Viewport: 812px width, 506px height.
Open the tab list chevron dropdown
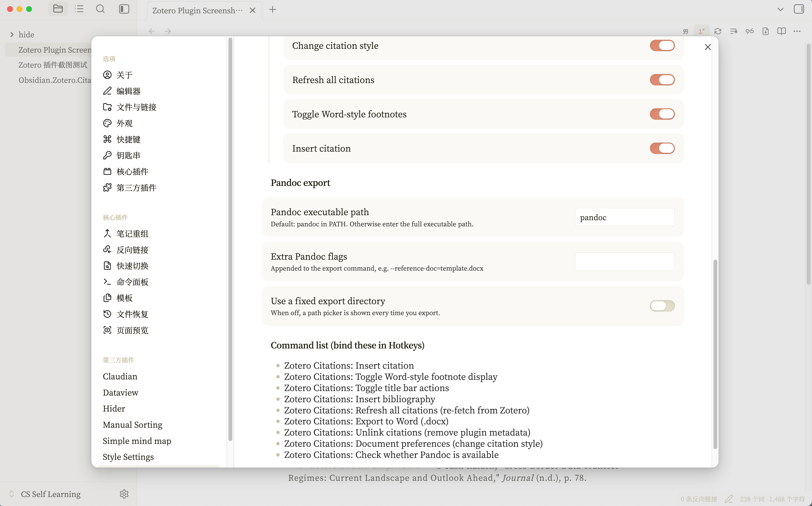[780, 9]
